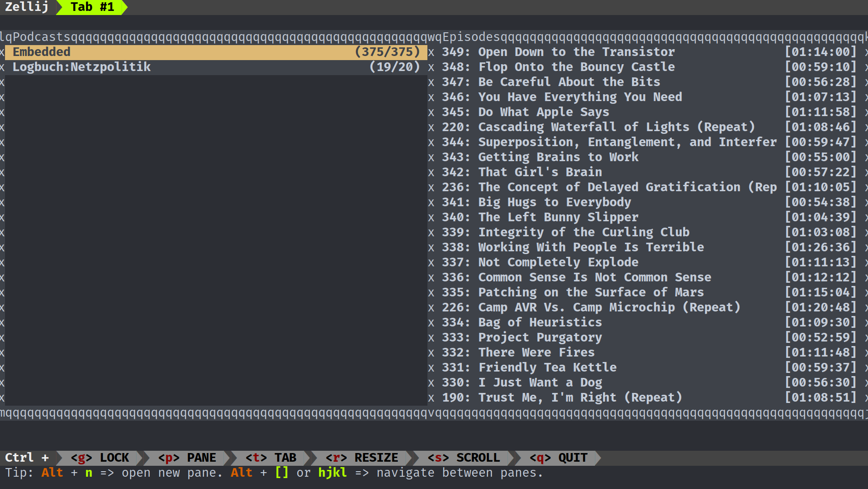Select episode 336: Common Sense Is Not Common Sense
The image size is (868, 489).
649,277
